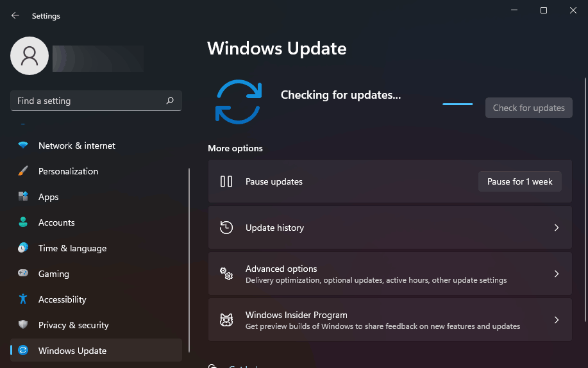Click the Accessibility figure icon
This screenshot has height=368, width=588.
pyautogui.click(x=23, y=299)
